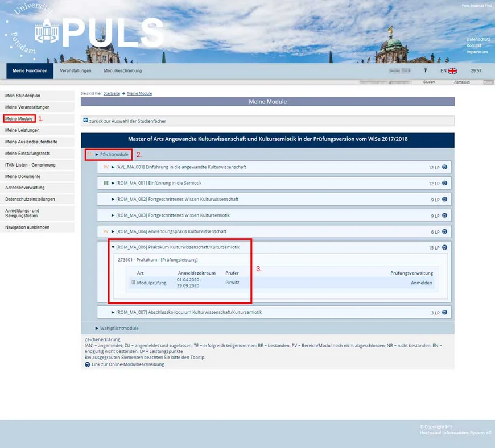Open module description icon for ROM_MA_002 row
The height and width of the screenshot is (448, 495).
(444, 200)
